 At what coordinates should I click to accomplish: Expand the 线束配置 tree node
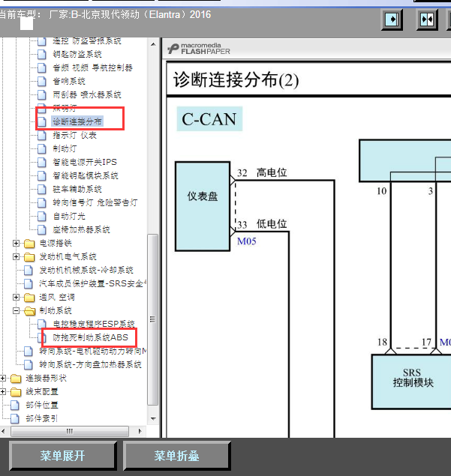(3, 391)
